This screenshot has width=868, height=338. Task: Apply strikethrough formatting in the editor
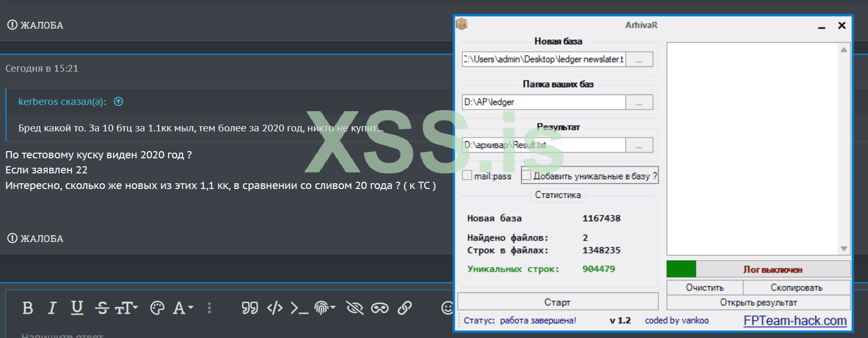[x=102, y=308]
